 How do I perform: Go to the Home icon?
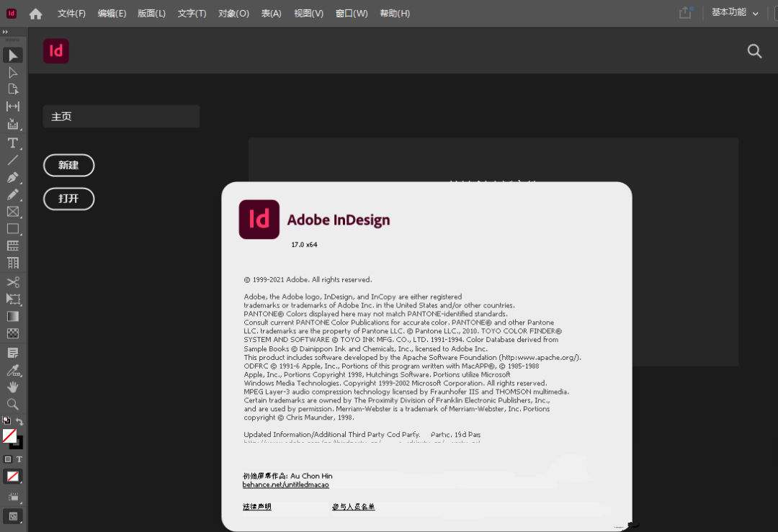pos(36,14)
